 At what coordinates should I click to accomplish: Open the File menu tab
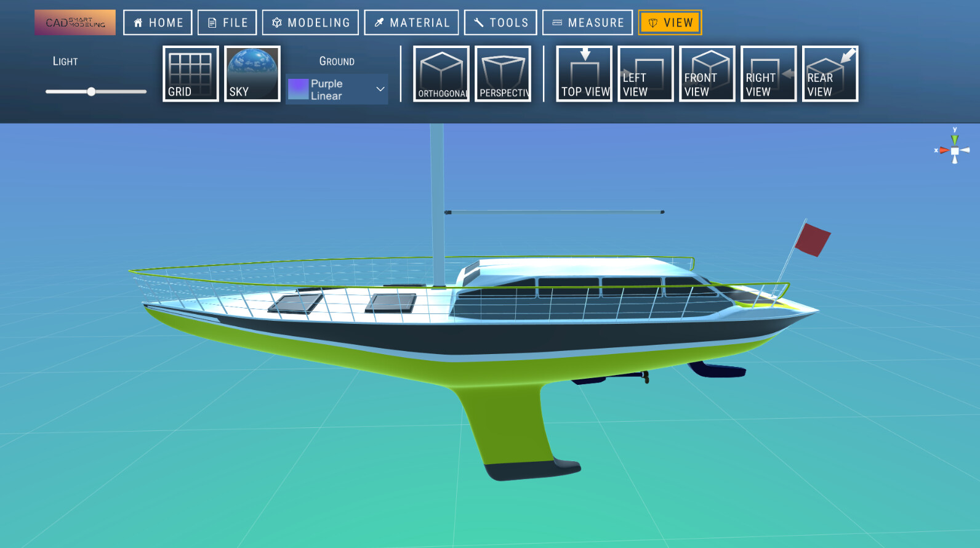tap(227, 23)
